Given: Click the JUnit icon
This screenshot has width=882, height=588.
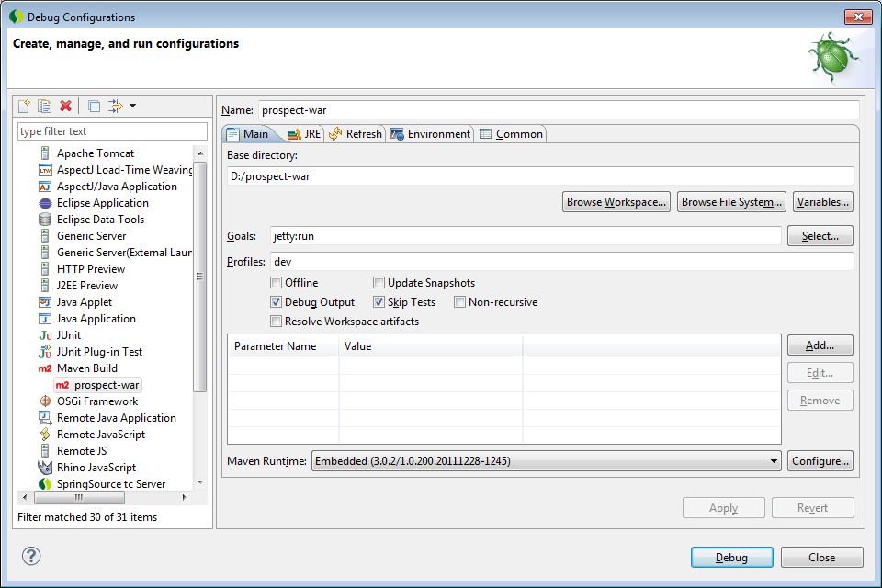Looking at the screenshot, I should click(45, 335).
